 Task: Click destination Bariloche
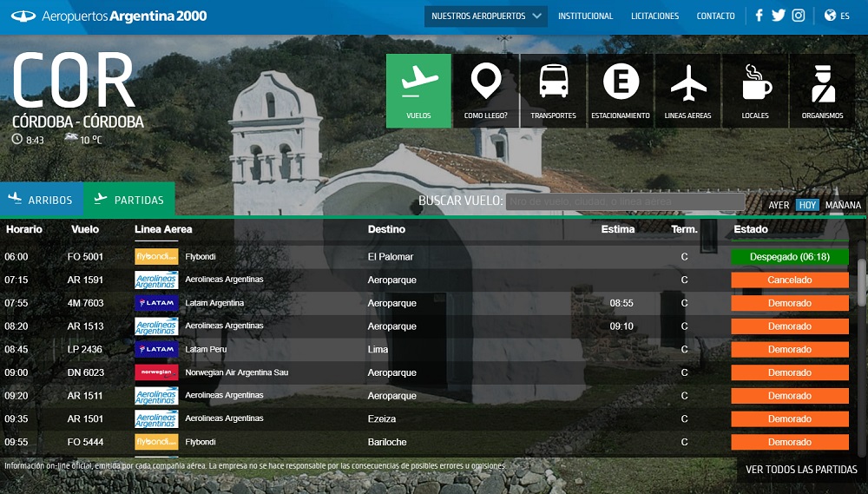(387, 442)
